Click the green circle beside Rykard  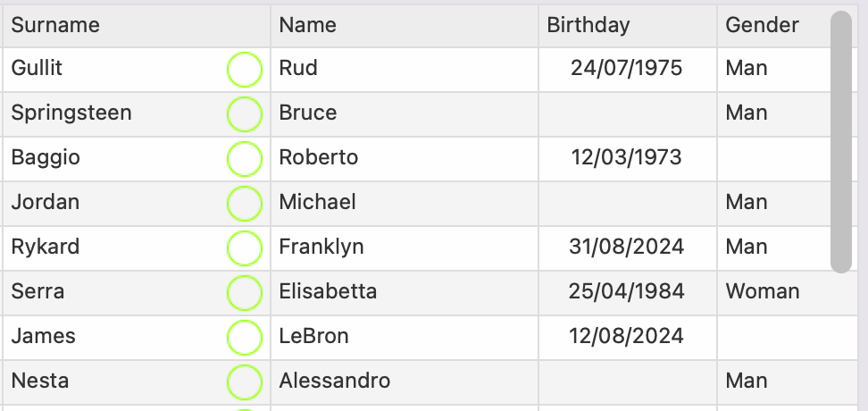click(245, 248)
